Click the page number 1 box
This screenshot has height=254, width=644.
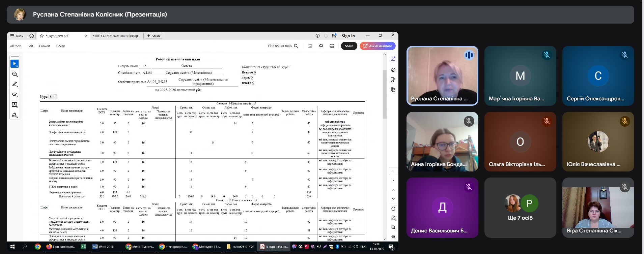tap(393, 171)
